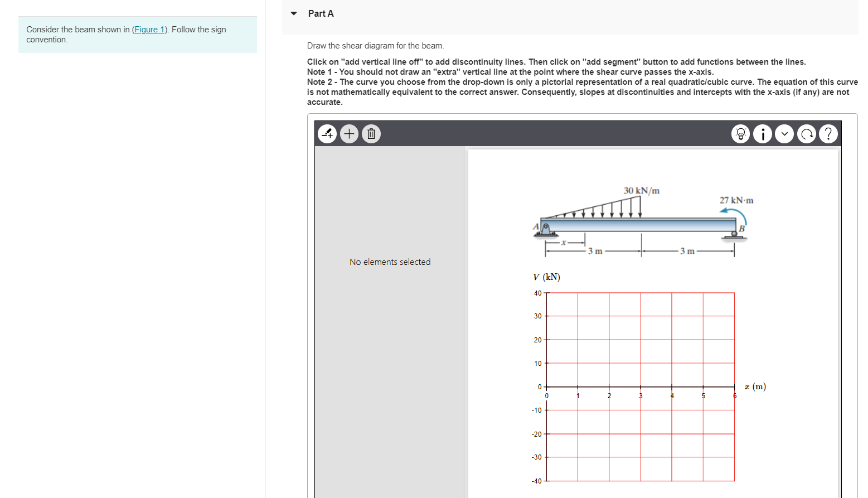
Task: Click the chevron icon next to the info button
Action: click(784, 133)
